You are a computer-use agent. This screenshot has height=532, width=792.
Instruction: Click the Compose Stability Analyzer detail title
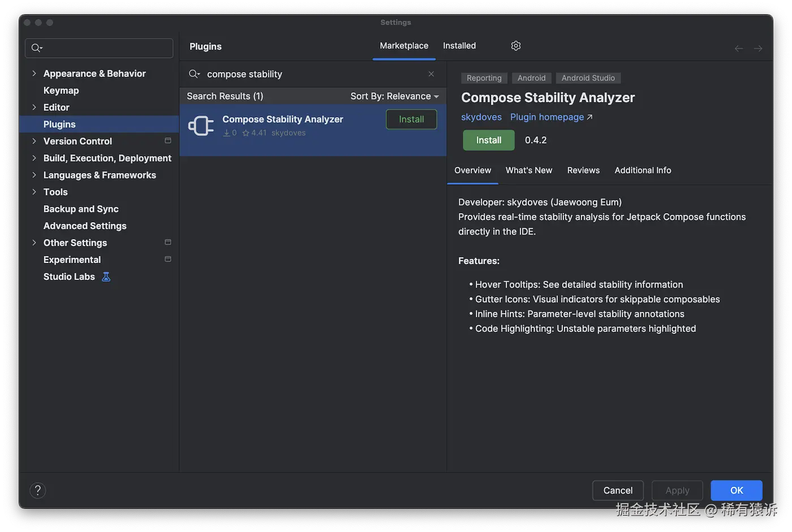coord(548,98)
